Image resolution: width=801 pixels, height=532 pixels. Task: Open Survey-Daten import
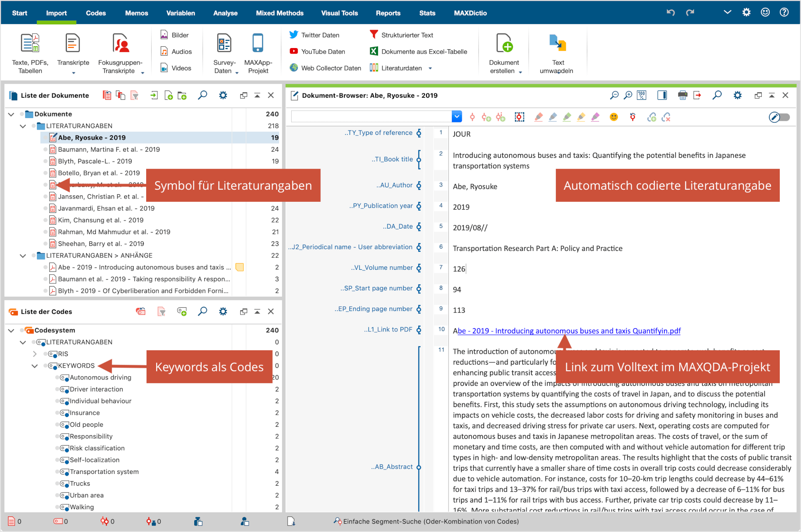point(224,53)
